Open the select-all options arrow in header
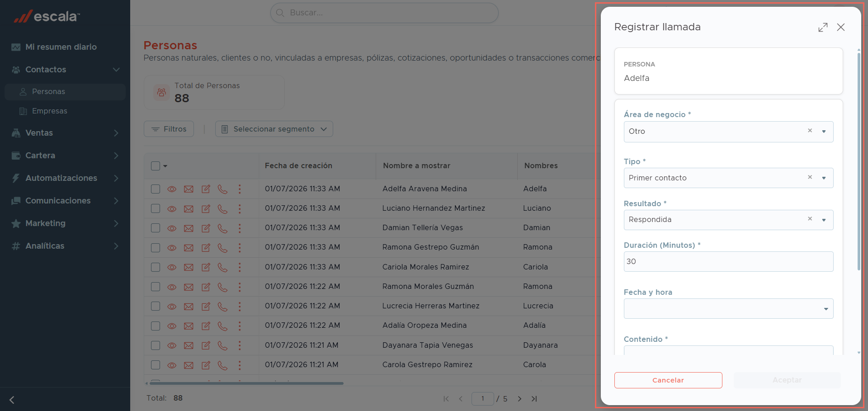The width and height of the screenshot is (868, 411). click(165, 166)
